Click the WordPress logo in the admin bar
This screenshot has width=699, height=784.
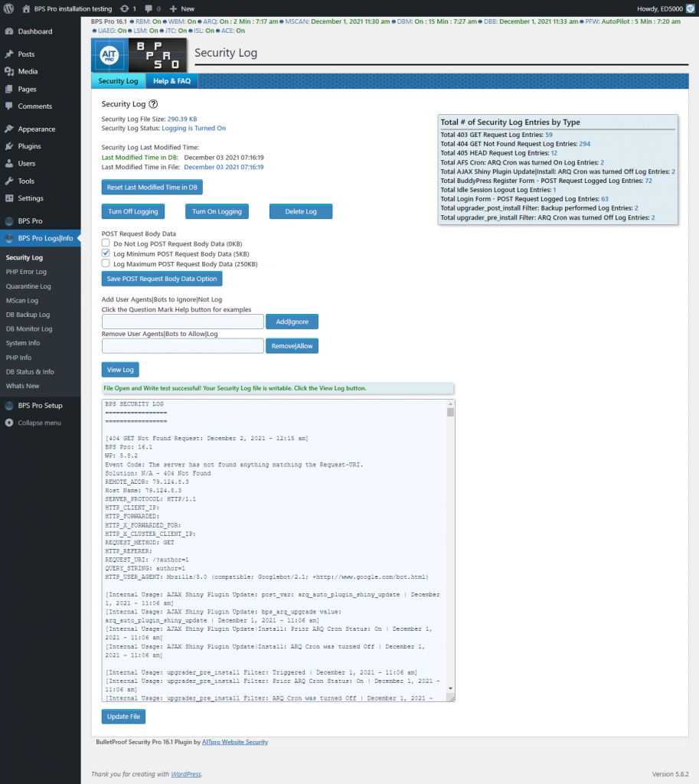[x=8, y=8]
